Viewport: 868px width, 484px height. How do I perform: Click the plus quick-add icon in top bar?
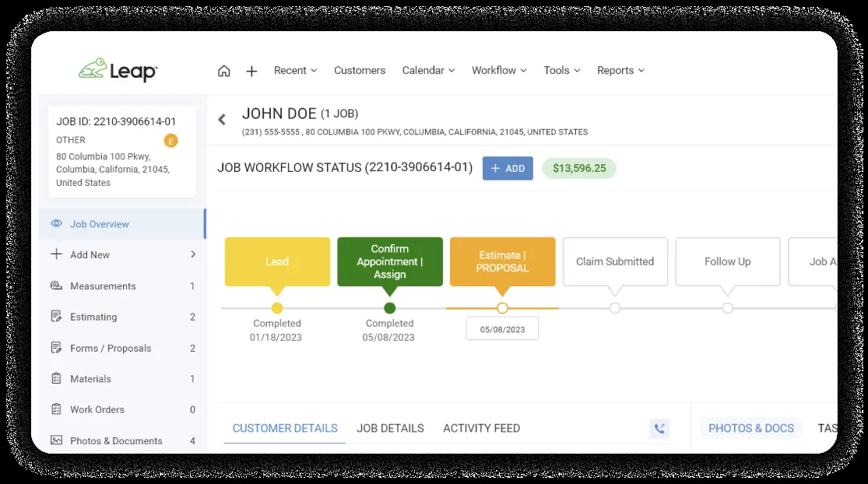pyautogui.click(x=251, y=71)
